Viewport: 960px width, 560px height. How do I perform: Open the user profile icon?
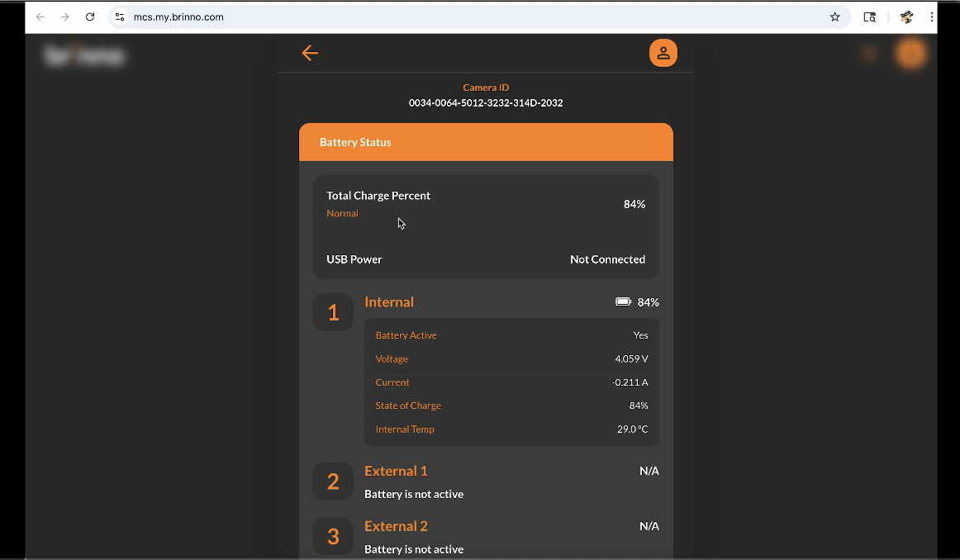tap(663, 53)
